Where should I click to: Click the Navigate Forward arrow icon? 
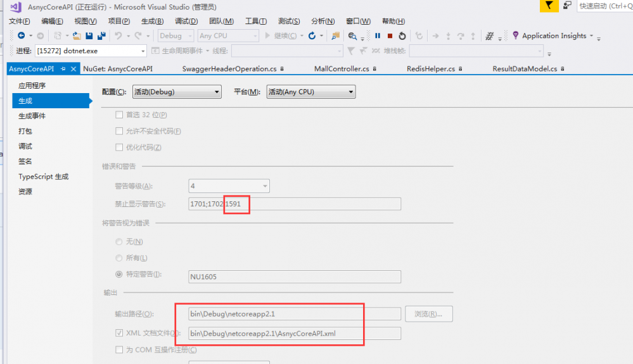coord(41,36)
